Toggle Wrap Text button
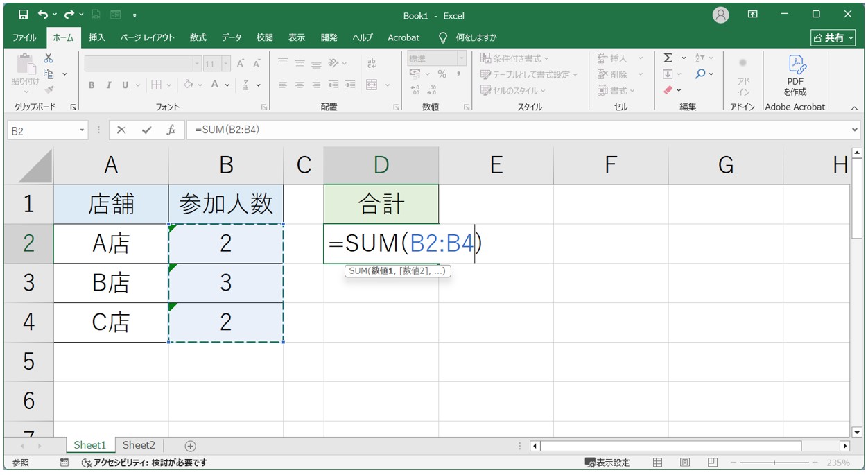 click(372, 63)
